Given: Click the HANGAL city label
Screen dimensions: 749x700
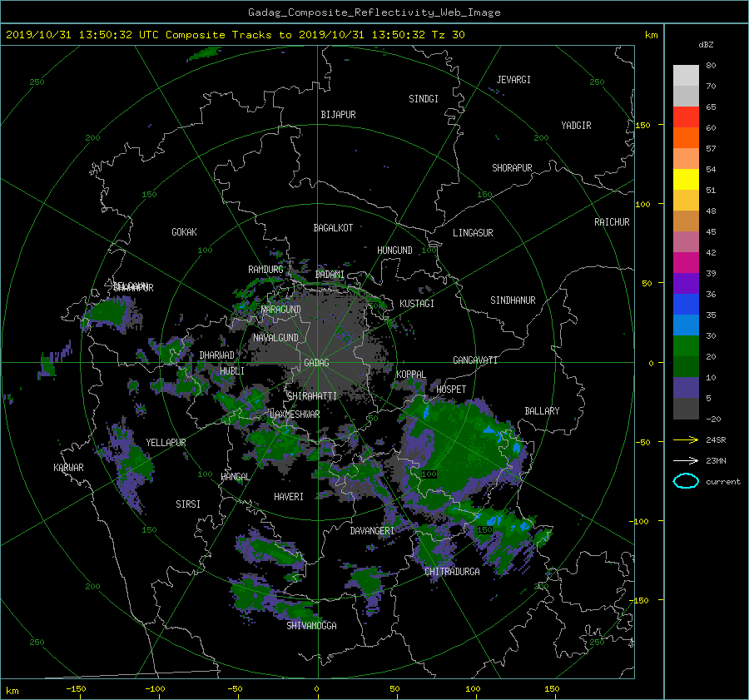Looking at the screenshot, I should click(x=235, y=477).
